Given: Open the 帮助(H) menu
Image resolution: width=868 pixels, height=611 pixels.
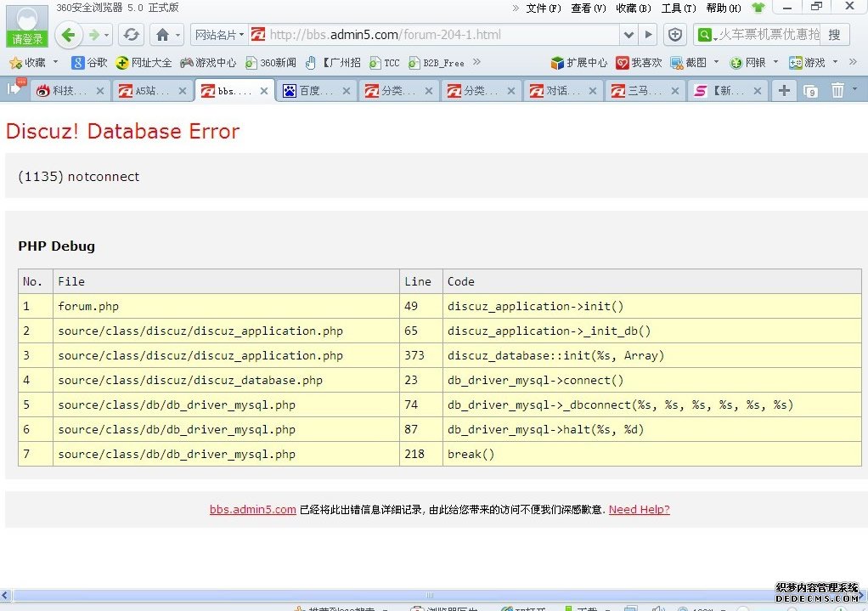Looking at the screenshot, I should pos(724,8).
